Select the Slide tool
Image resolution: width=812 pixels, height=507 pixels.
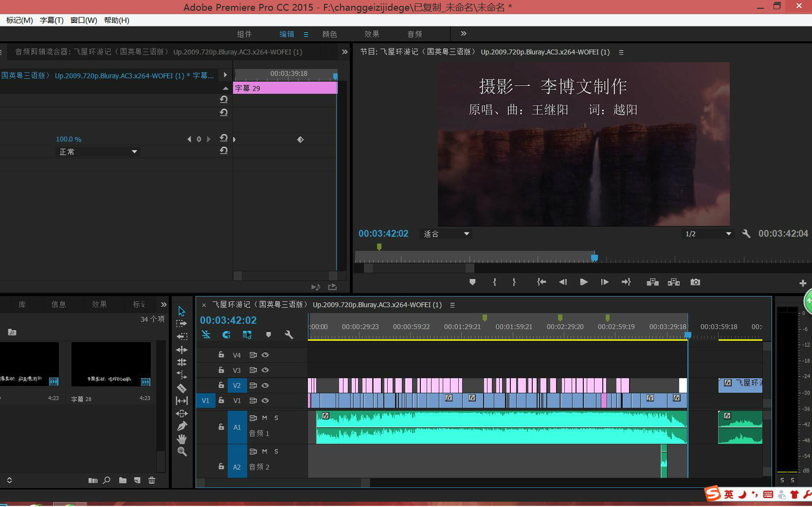[181, 413]
